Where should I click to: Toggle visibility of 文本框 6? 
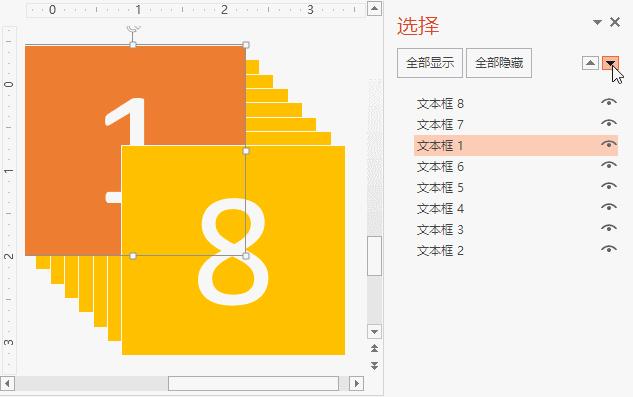click(609, 165)
